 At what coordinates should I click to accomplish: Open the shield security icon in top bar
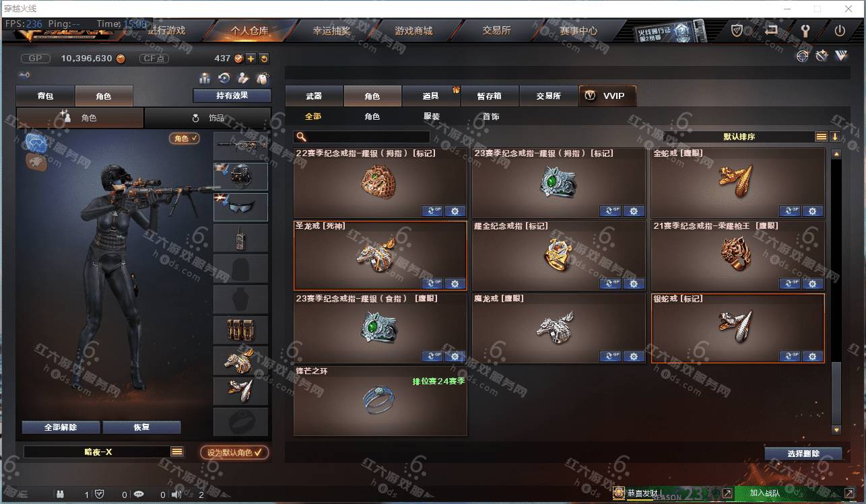(737, 30)
